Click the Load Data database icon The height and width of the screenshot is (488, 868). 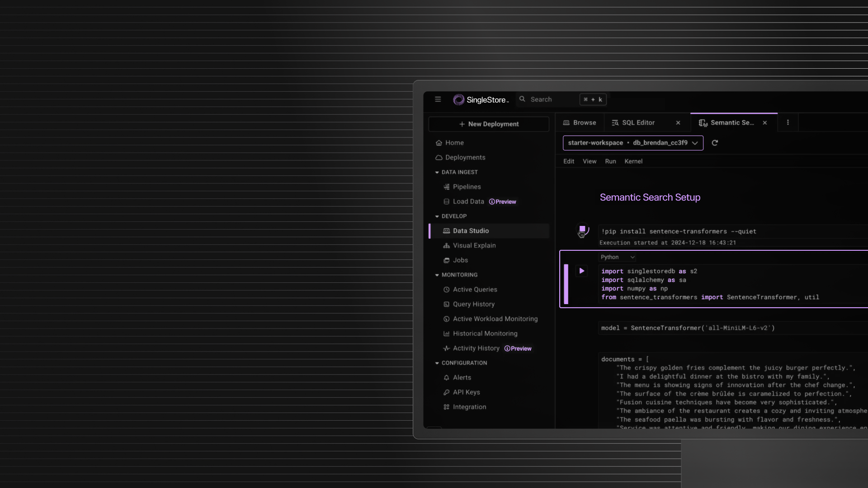point(446,202)
